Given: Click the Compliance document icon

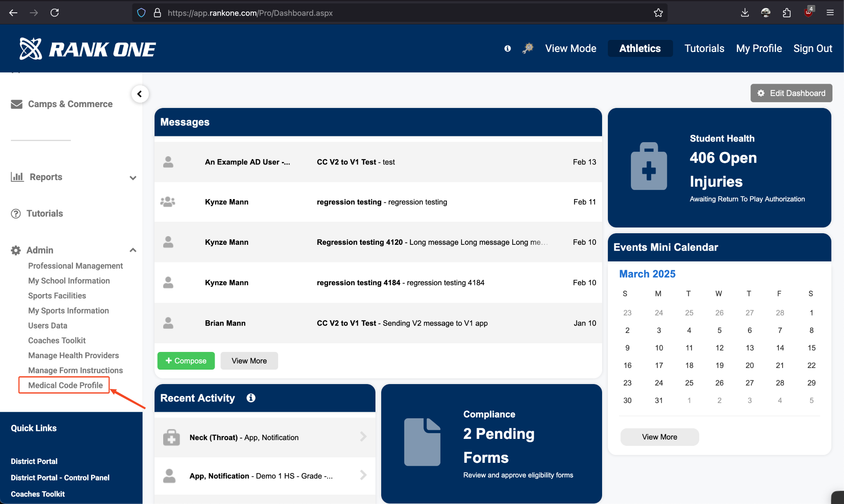Looking at the screenshot, I should click(x=422, y=442).
